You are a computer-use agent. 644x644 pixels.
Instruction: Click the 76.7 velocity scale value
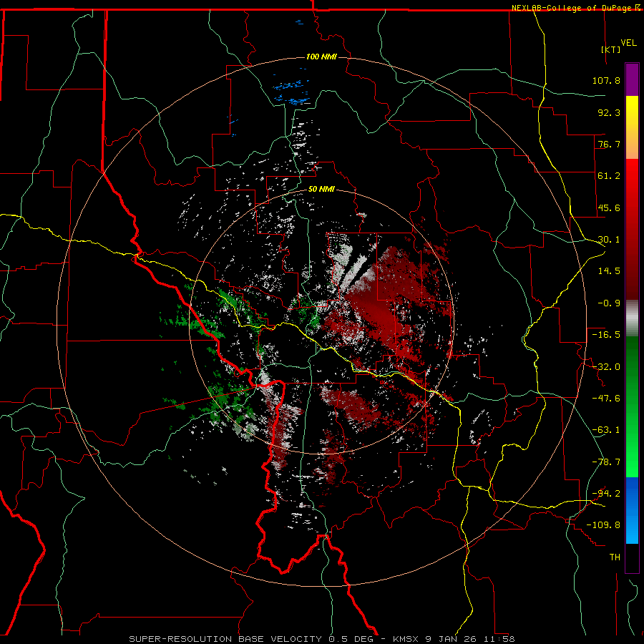(609, 144)
